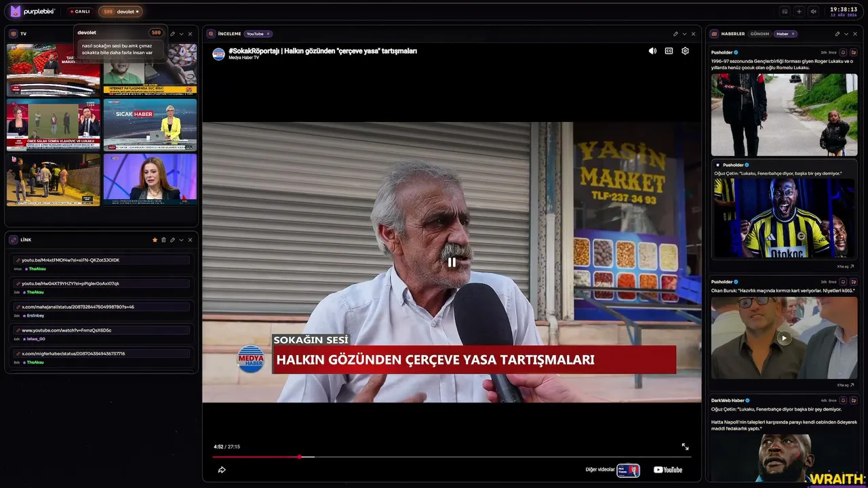The image size is (868, 488).
Task: Edit the İNCELEME panel with pencil icon
Action: click(x=675, y=34)
